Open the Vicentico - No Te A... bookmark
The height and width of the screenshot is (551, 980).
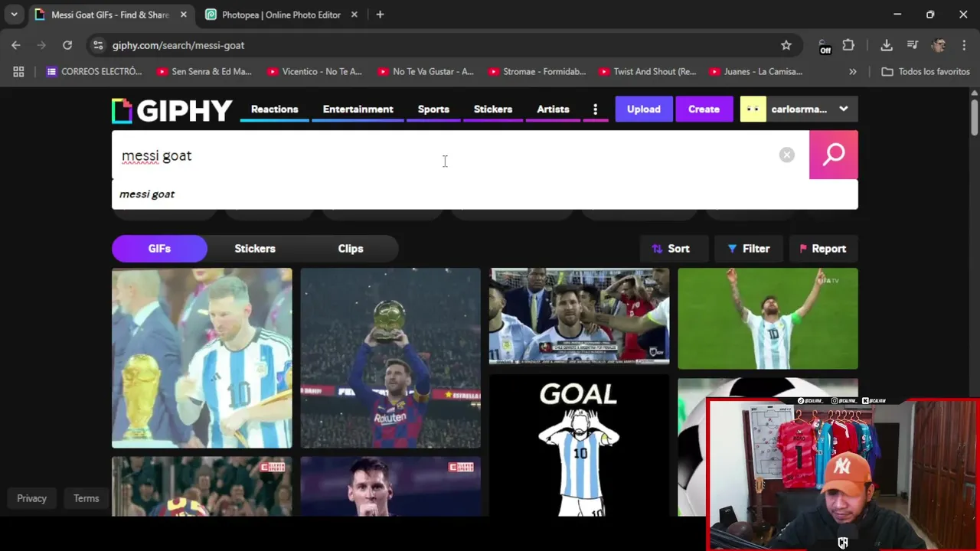(x=315, y=71)
